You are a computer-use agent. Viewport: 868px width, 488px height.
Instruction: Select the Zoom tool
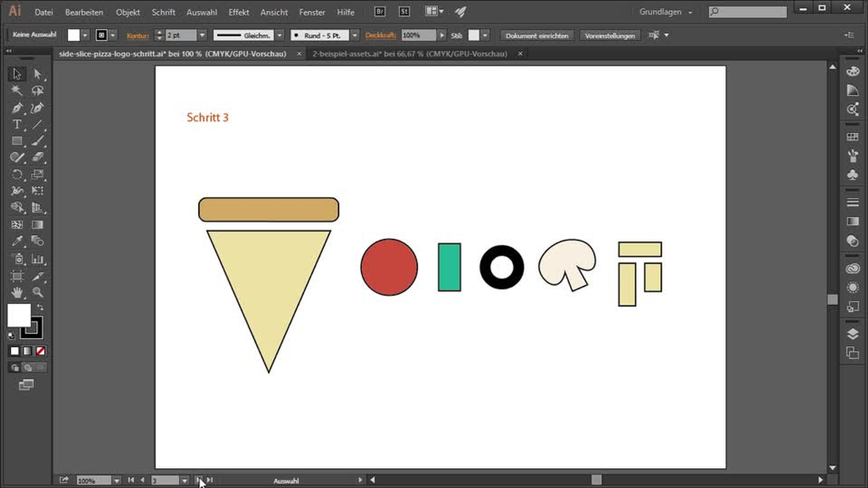tap(38, 292)
